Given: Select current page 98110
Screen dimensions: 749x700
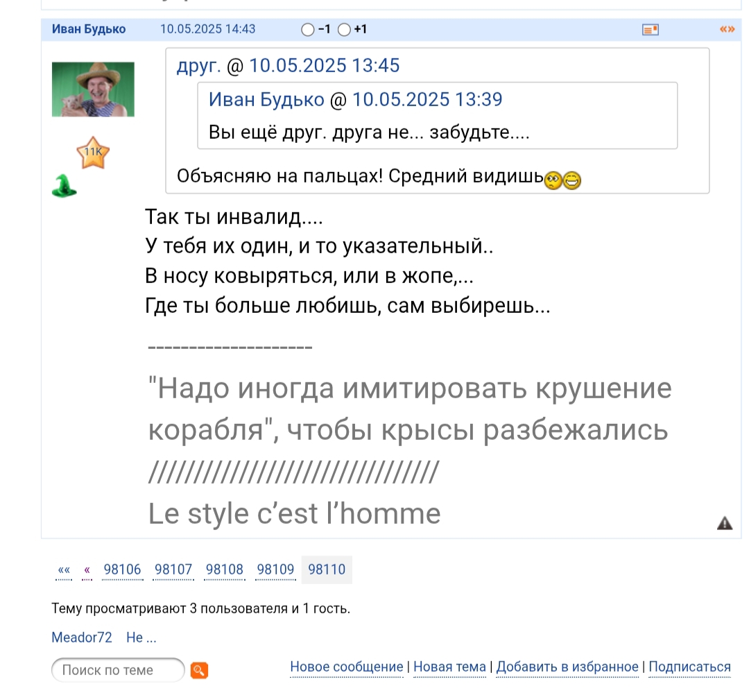Looking at the screenshot, I should coord(327,570).
